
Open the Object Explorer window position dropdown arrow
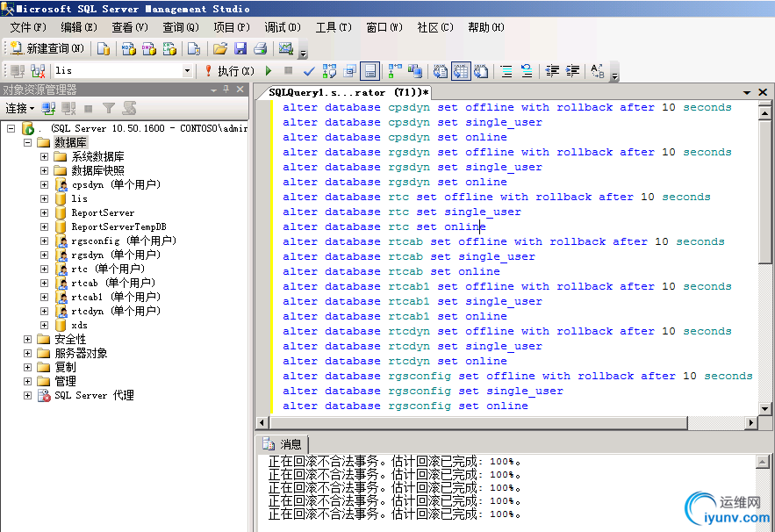click(213, 90)
